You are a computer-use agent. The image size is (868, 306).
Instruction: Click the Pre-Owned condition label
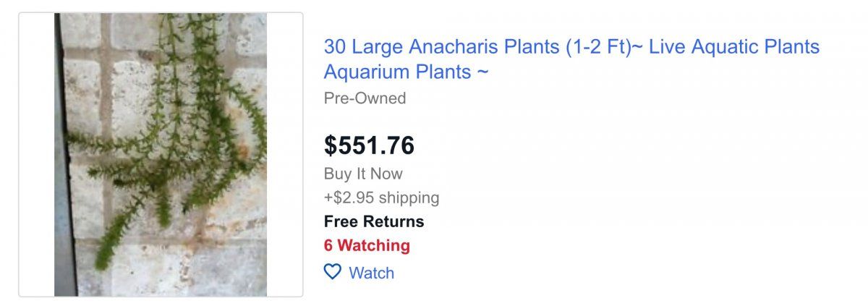pos(365,98)
